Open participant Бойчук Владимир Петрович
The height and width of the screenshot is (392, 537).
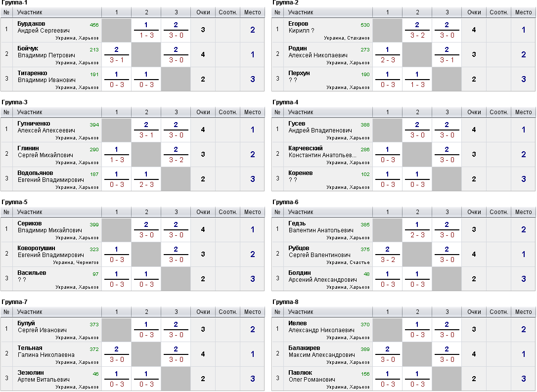[x=46, y=52]
